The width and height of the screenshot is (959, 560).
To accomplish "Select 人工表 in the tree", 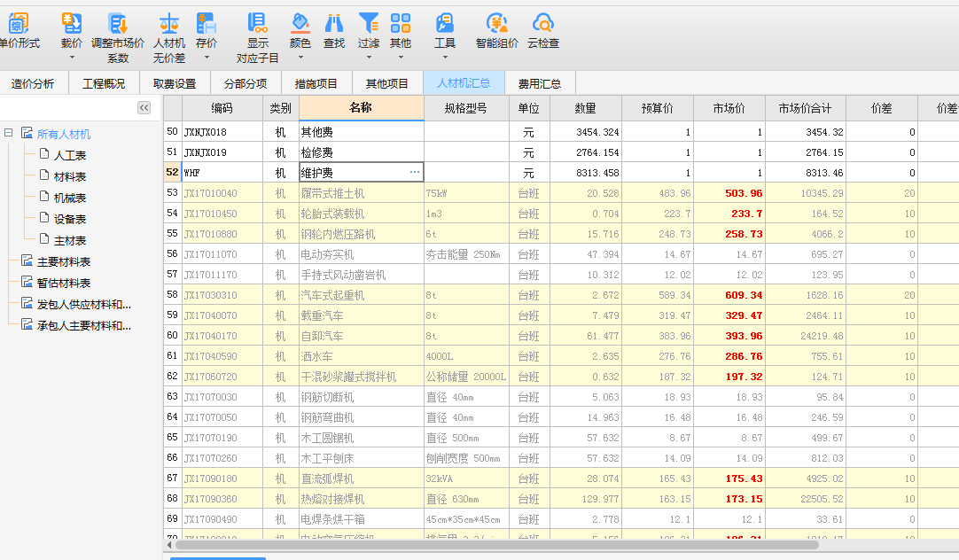I will pos(70,155).
